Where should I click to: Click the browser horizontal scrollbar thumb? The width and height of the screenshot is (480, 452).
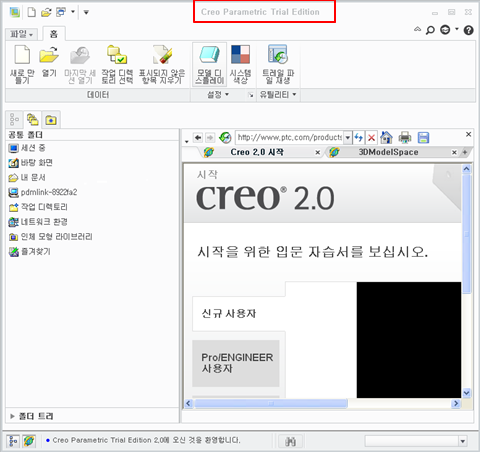[271, 404]
